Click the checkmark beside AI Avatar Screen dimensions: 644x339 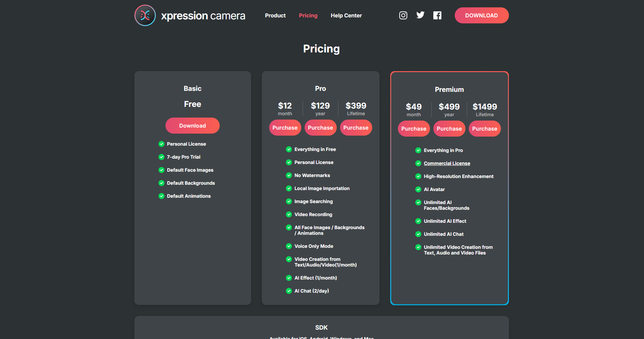418,189
